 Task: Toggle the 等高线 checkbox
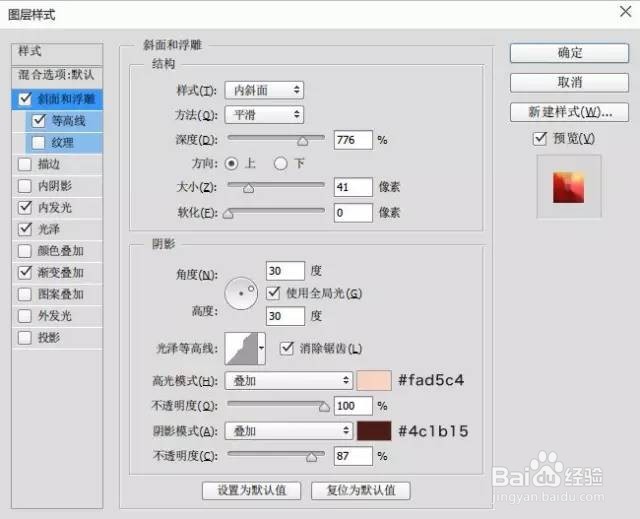click(39, 121)
